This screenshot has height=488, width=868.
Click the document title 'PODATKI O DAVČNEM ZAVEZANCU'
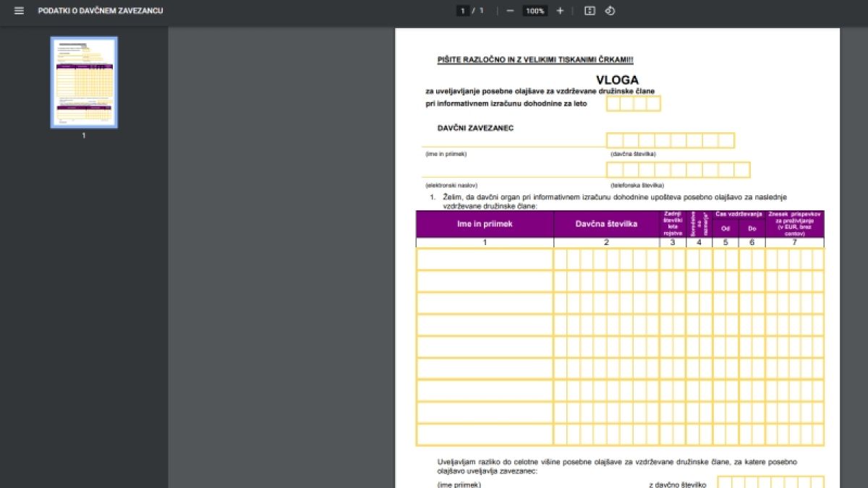coord(101,11)
